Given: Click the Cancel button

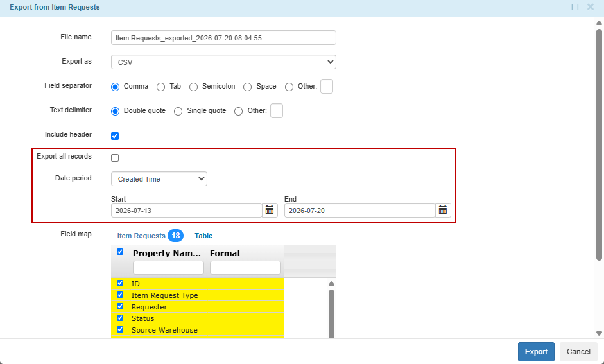Looking at the screenshot, I should click(578, 352).
